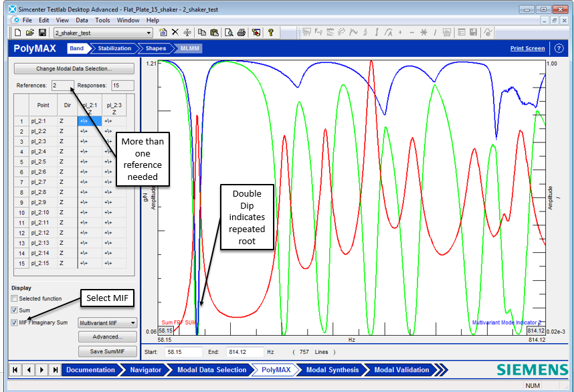Switch to the MLMM step tab

[x=189, y=48]
